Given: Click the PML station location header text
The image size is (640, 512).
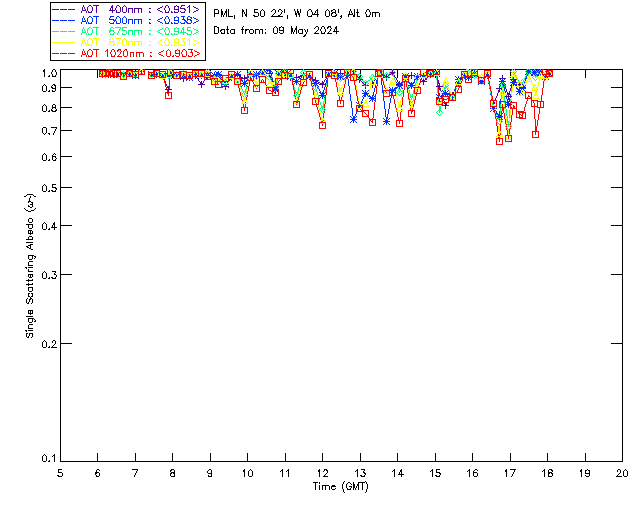Looking at the screenshot, I should point(297,14).
